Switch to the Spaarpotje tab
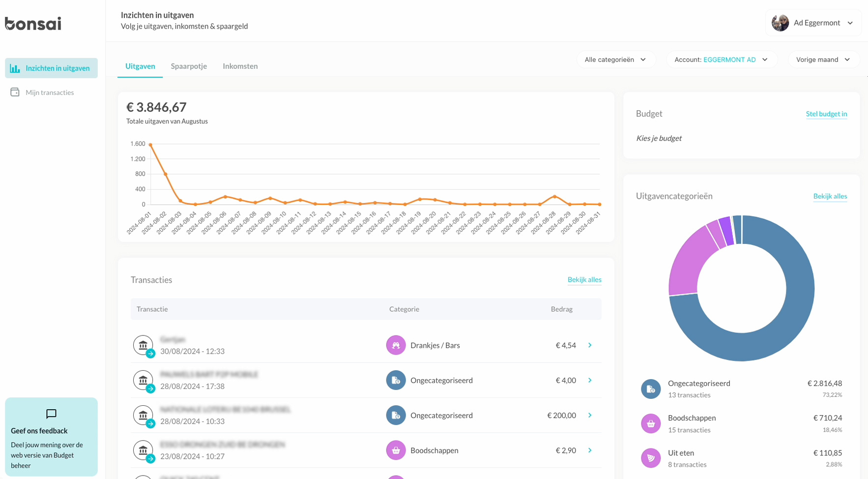Screen dimensions: 868x479 (189, 66)
